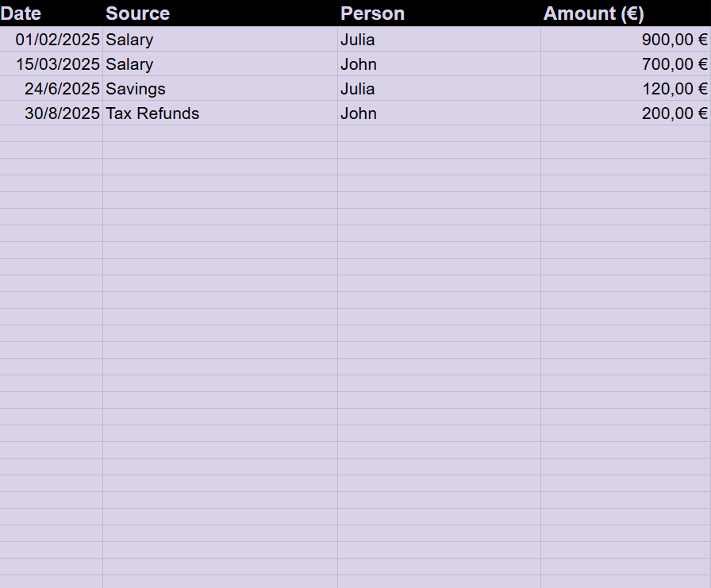Click the 30/8/2025 date cell
The width and height of the screenshot is (711, 588).
pos(62,113)
